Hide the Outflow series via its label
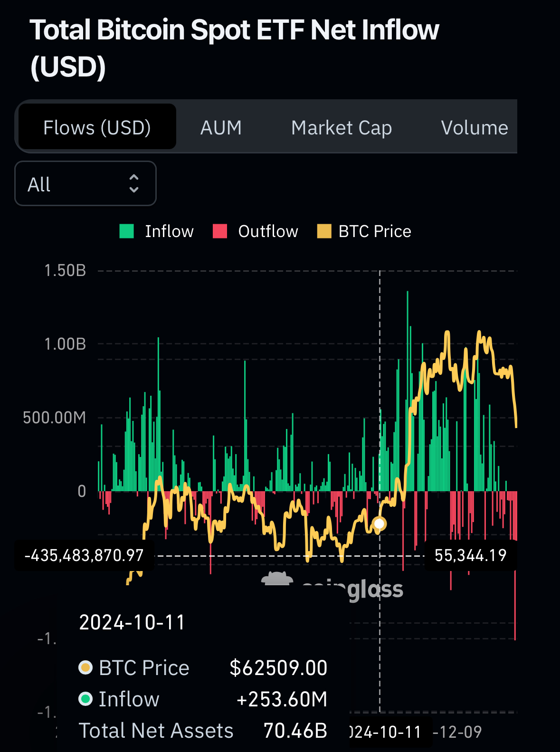Screen dimensions: 560x752 (x=268, y=231)
